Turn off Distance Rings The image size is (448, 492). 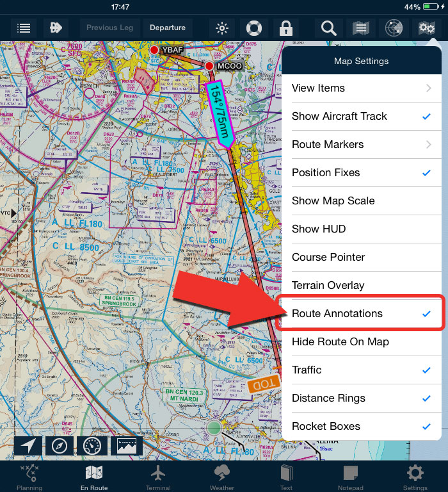[x=362, y=398]
